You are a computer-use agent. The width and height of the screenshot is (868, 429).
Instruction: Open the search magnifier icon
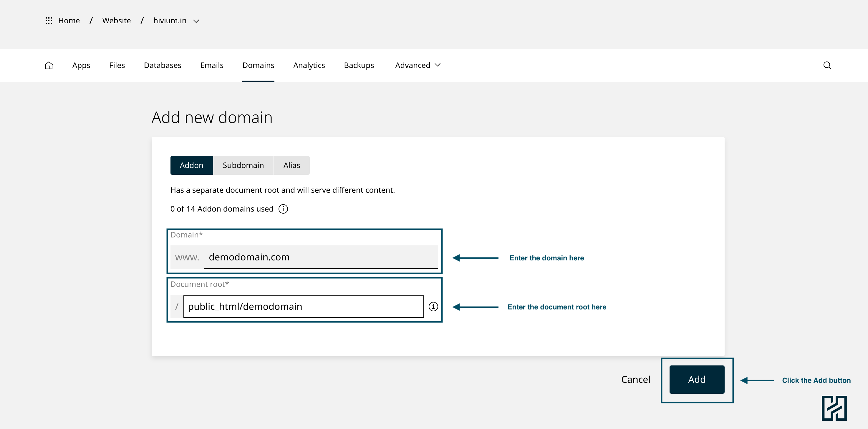point(827,65)
